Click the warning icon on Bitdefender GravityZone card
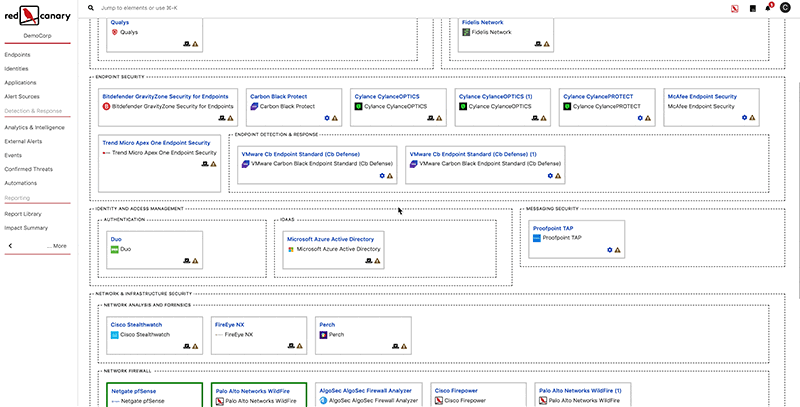 (x=230, y=118)
